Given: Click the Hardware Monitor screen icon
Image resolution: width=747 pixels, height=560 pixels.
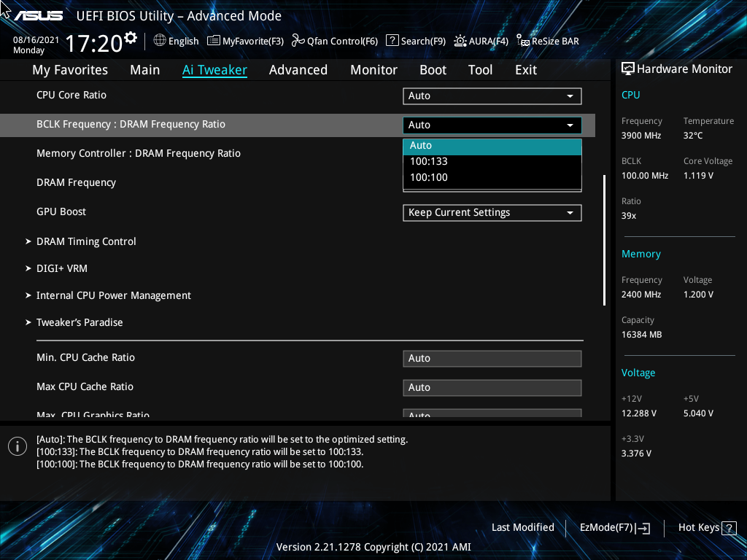Looking at the screenshot, I should click(628, 69).
